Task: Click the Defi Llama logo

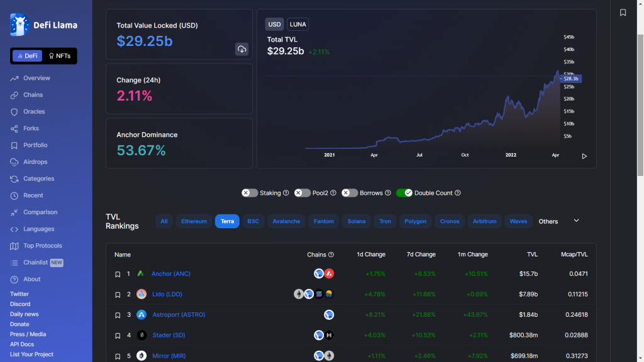Action: click(x=43, y=25)
